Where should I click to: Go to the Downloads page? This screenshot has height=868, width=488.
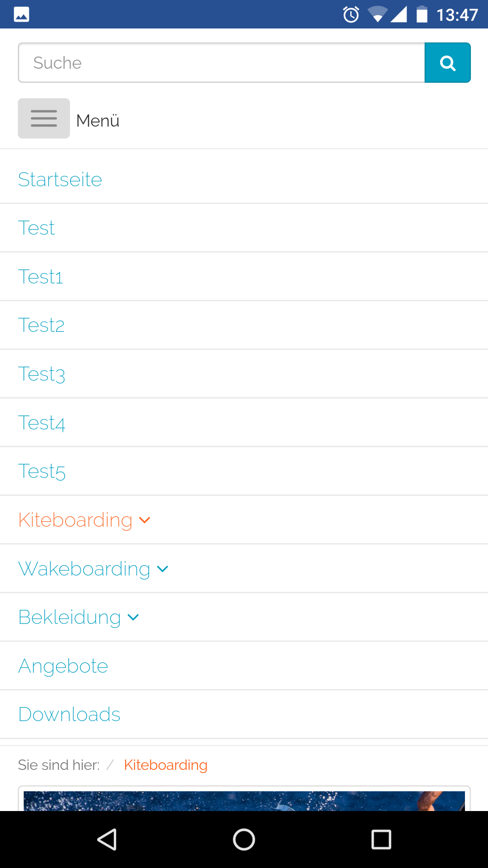coord(70,715)
